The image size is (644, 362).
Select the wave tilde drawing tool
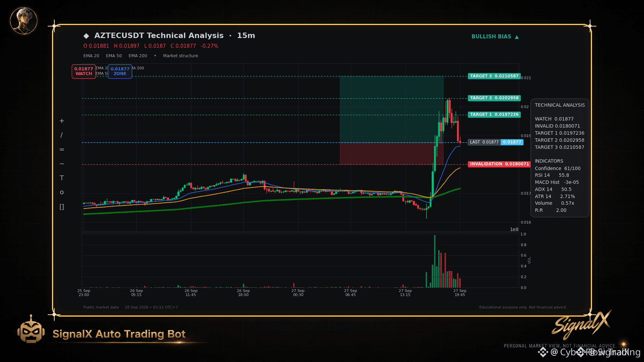pyautogui.click(x=62, y=163)
